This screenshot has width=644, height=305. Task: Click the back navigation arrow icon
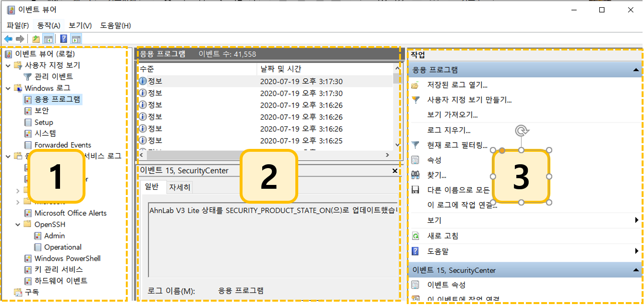pyautogui.click(x=8, y=39)
